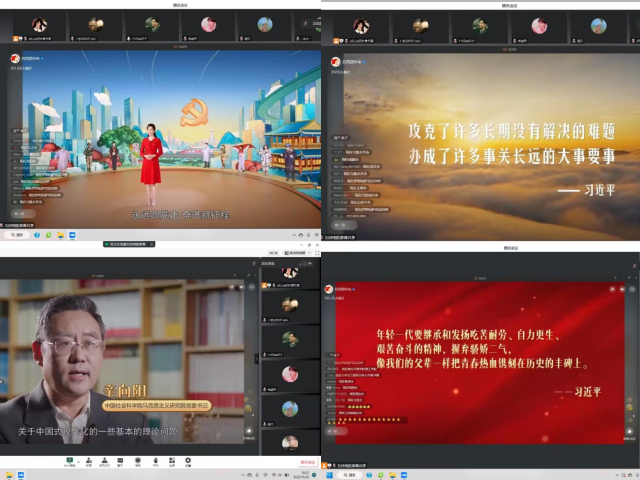Click the 共青团中央 avatar above the cartoon city video
Viewport: 640px width, 480px height.
[x=15, y=60]
